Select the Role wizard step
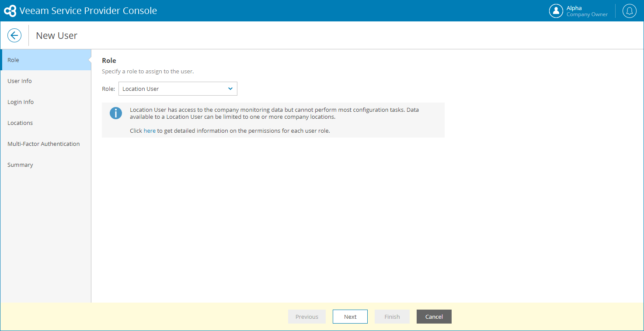The image size is (644, 331). (x=45, y=60)
